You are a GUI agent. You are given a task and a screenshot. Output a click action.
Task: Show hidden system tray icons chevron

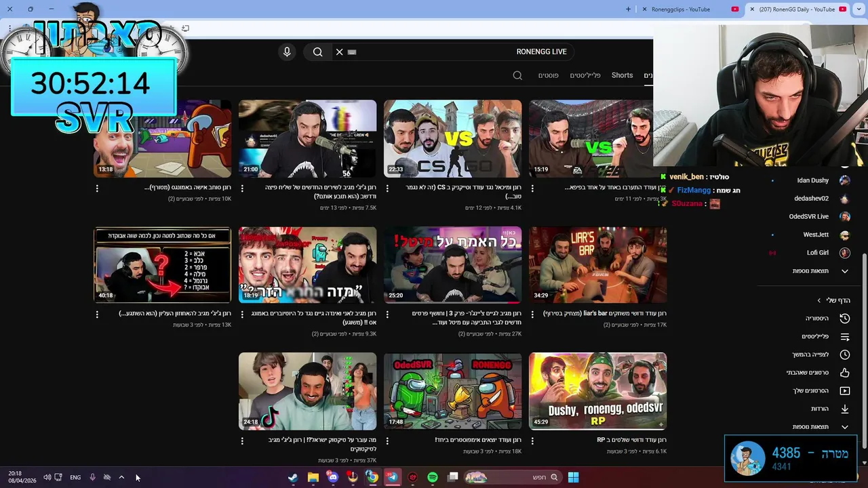click(121, 477)
